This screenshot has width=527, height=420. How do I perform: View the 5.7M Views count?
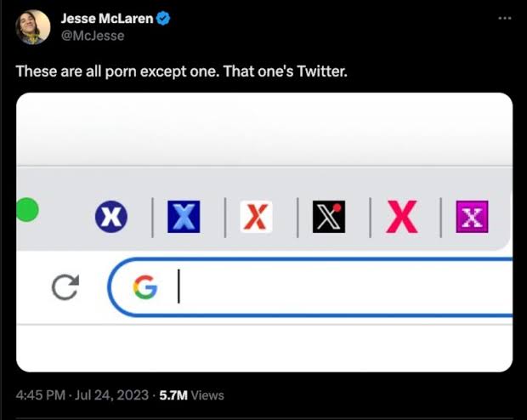click(x=192, y=395)
